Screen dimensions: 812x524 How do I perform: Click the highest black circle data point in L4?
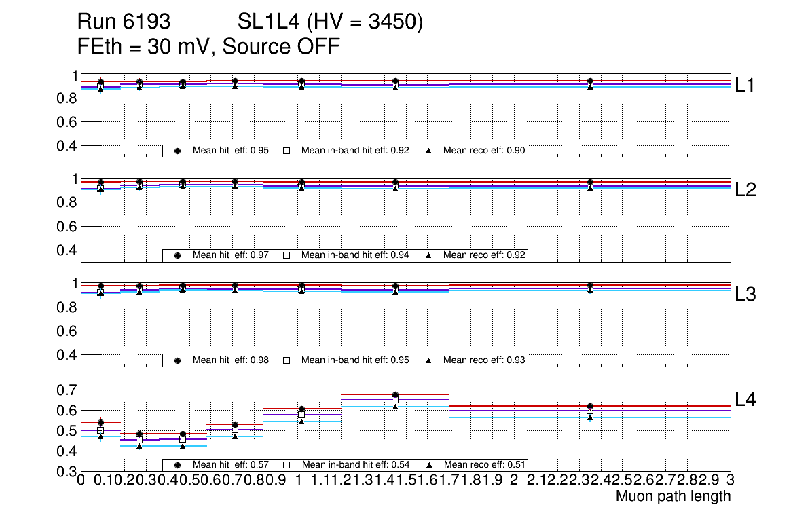pyautogui.click(x=395, y=394)
